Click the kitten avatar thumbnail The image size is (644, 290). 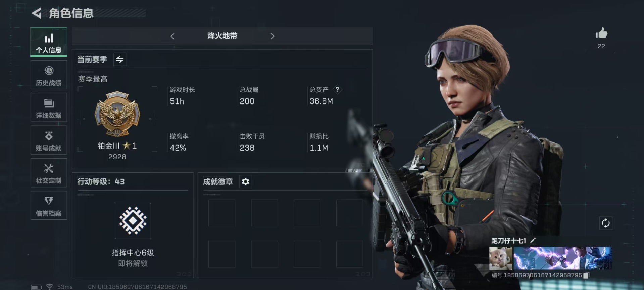[501, 258]
